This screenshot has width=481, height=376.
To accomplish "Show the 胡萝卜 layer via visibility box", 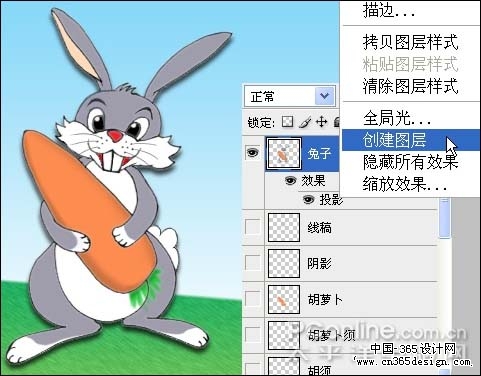I will tap(253, 299).
